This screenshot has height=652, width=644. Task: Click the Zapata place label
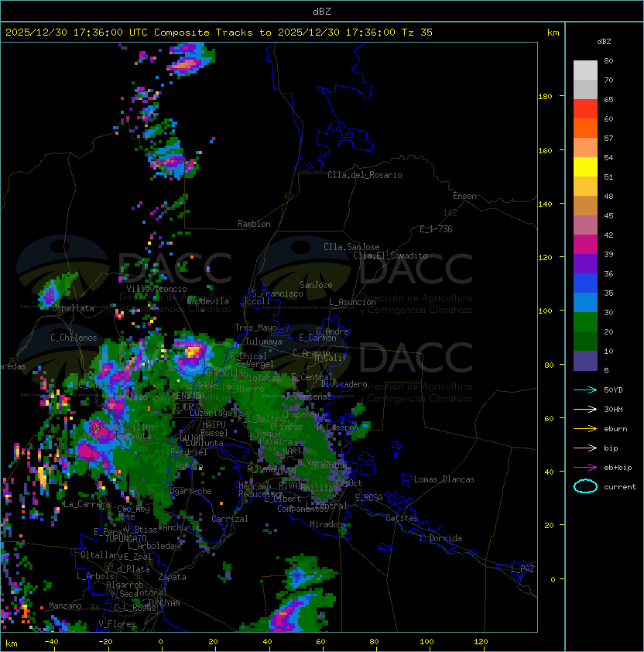click(x=172, y=577)
